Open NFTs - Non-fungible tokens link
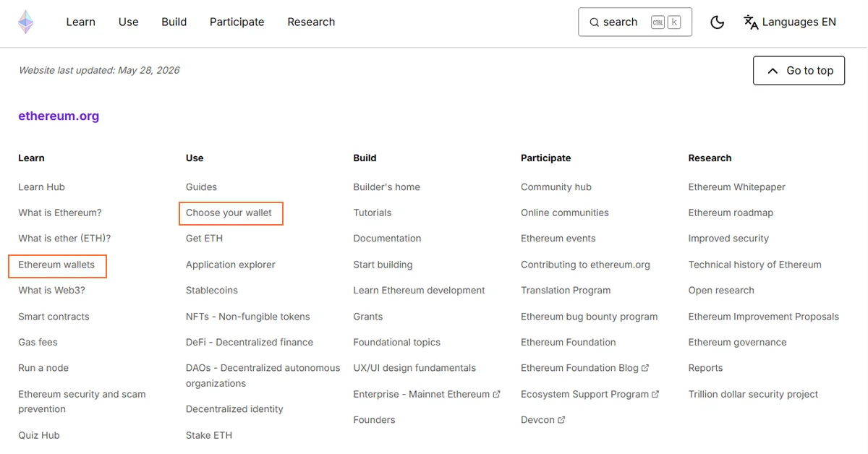Screen dimensions: 868x454 247,317
